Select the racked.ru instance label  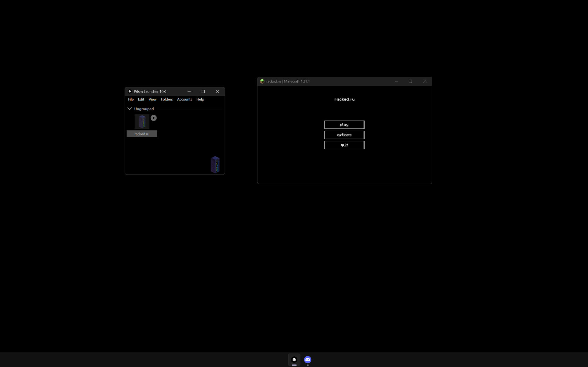click(x=142, y=134)
